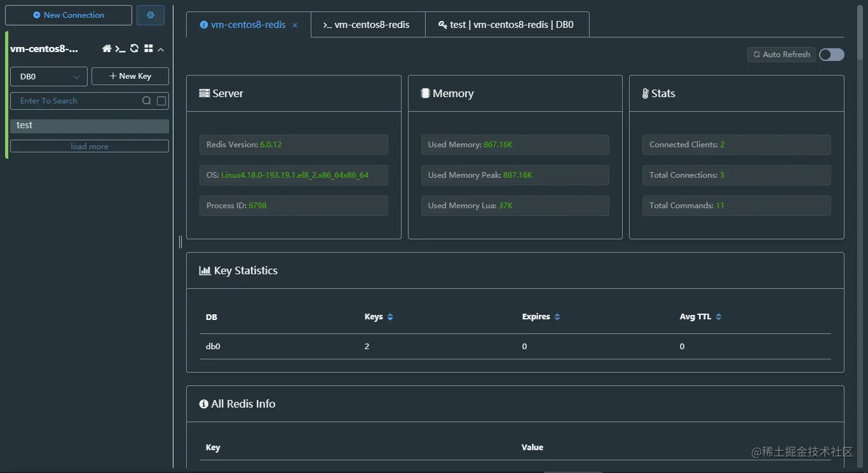868x473 pixels.
Task: Tick the exact-match checkbox in search box
Action: point(161,101)
